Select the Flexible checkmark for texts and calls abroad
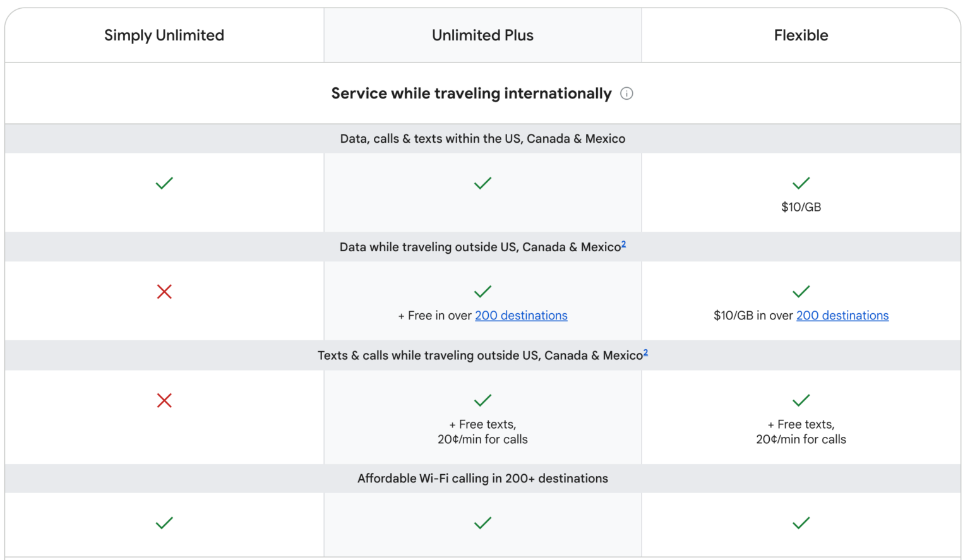This screenshot has height=560, width=970. tap(800, 400)
